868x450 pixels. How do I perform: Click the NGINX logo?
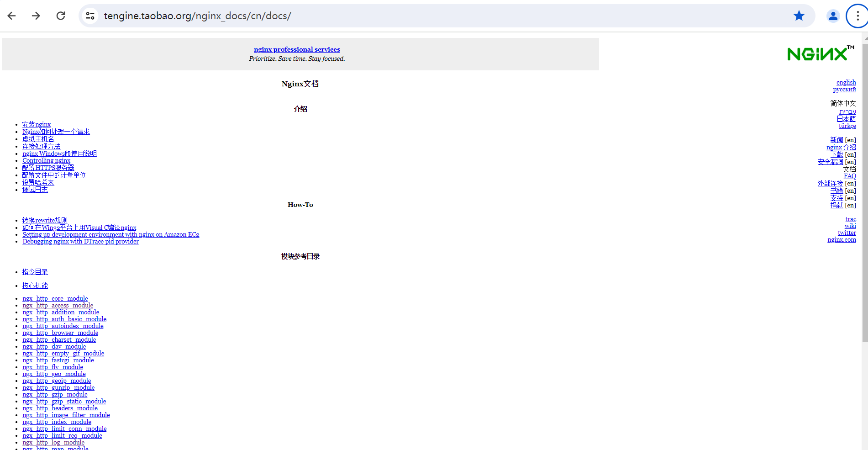[821, 53]
